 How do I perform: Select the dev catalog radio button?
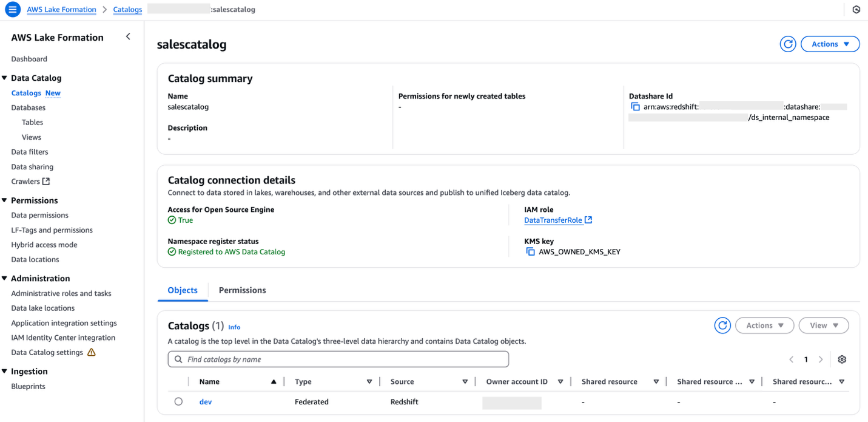click(178, 402)
